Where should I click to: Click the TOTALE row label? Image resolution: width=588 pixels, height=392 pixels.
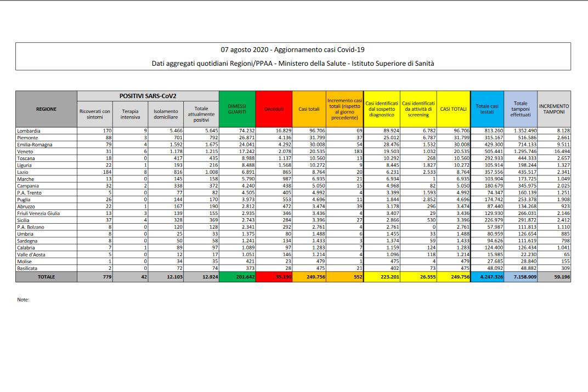click(x=46, y=277)
